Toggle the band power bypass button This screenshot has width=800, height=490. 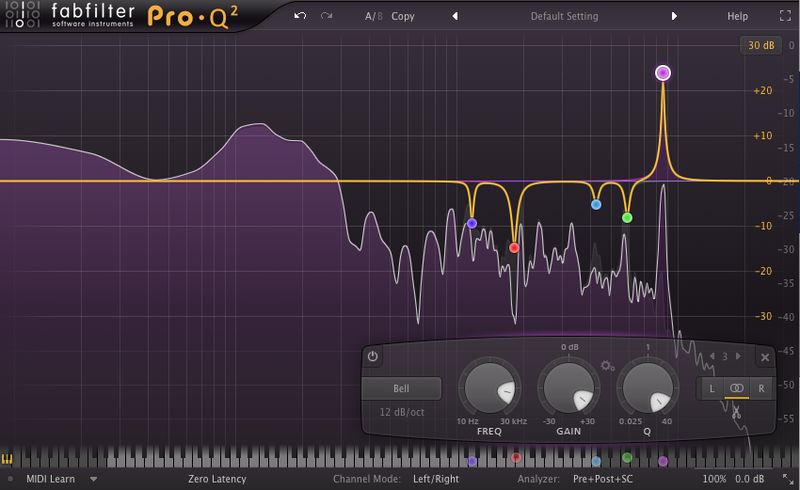pos(373,356)
